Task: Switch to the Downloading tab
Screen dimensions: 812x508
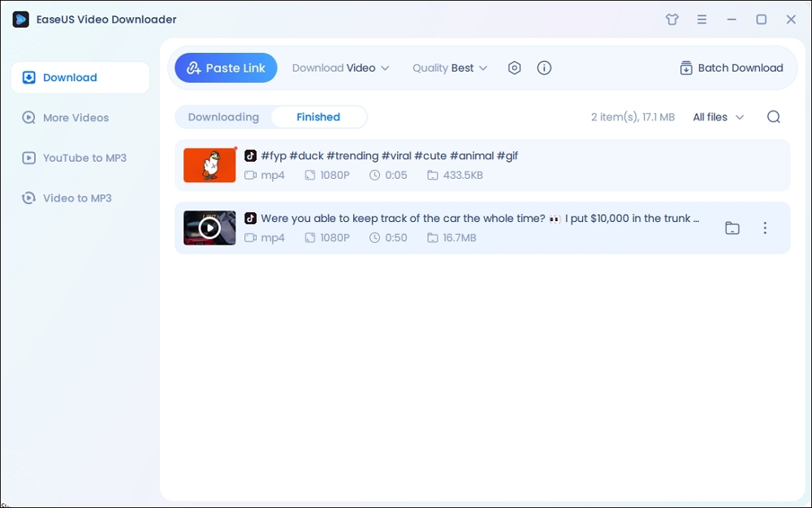Action: pyautogui.click(x=223, y=117)
